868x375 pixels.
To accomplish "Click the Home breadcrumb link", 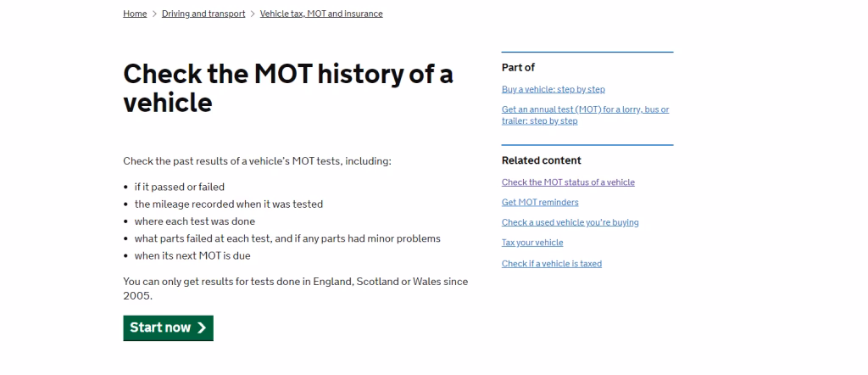I will pos(135,14).
